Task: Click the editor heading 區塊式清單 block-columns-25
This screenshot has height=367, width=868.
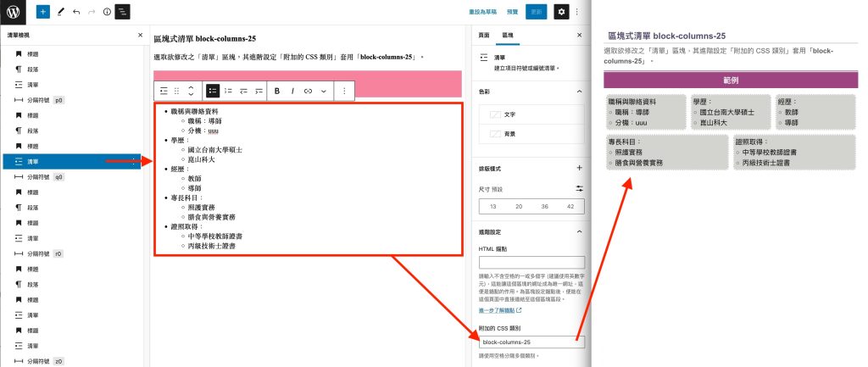Action: tap(205, 39)
